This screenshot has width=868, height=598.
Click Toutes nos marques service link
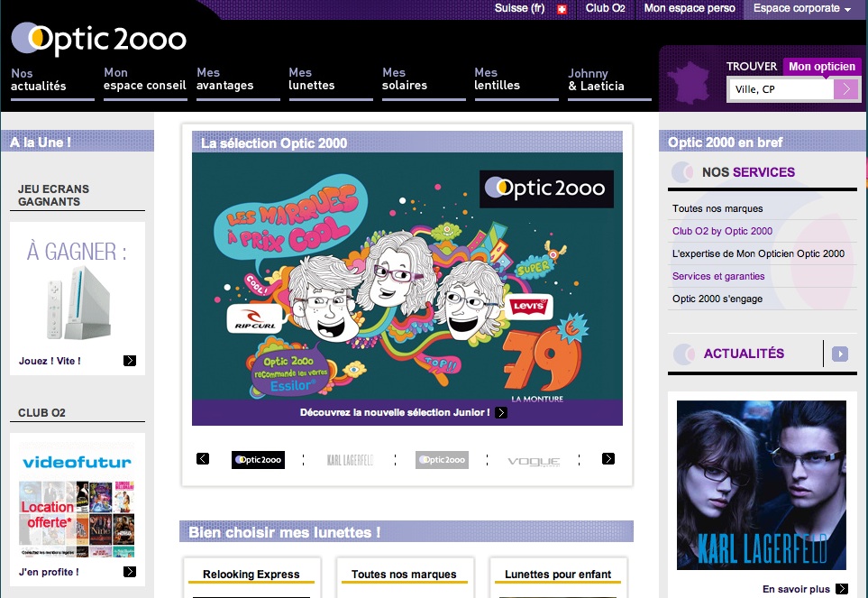point(717,208)
